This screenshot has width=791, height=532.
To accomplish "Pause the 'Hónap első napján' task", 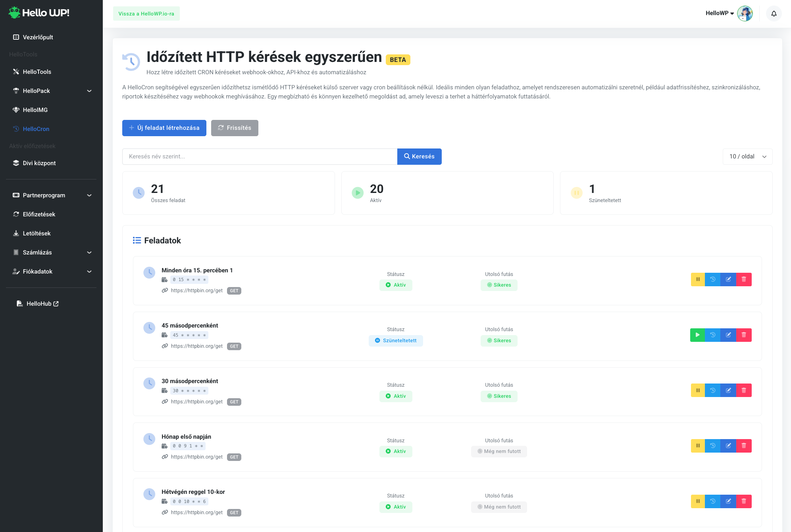I will click(698, 446).
